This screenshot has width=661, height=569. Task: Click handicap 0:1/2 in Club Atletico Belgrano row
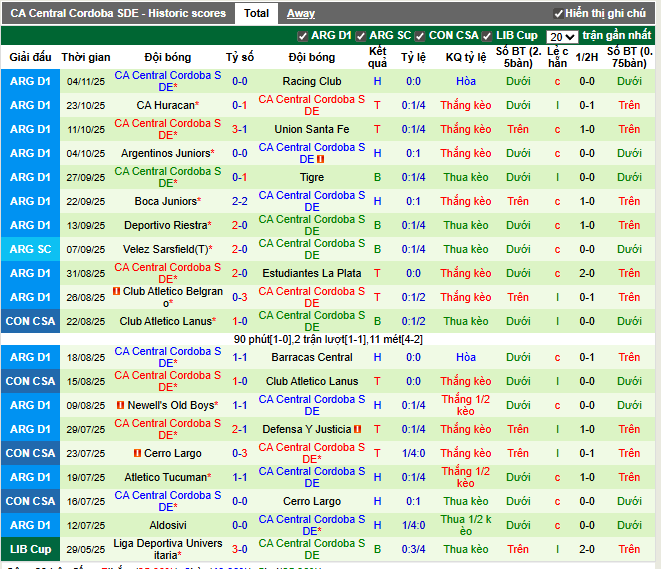pos(413,297)
